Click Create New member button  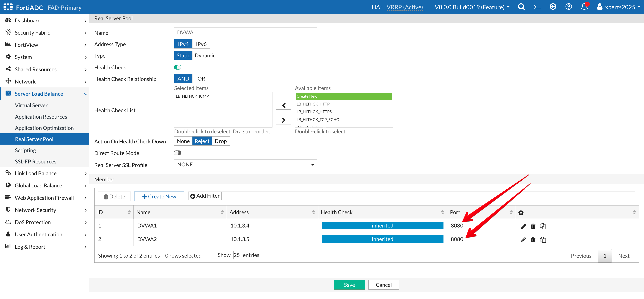[x=159, y=196]
